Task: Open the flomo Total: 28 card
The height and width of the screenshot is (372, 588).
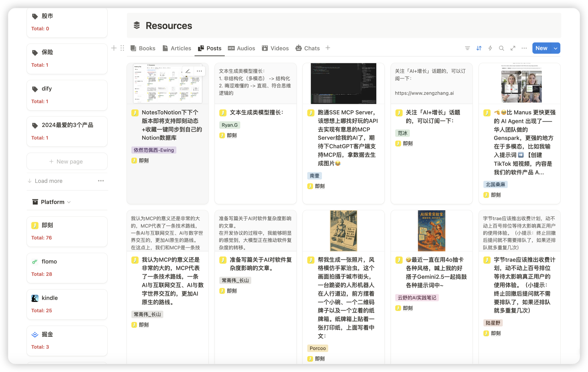Action: tap(67, 268)
